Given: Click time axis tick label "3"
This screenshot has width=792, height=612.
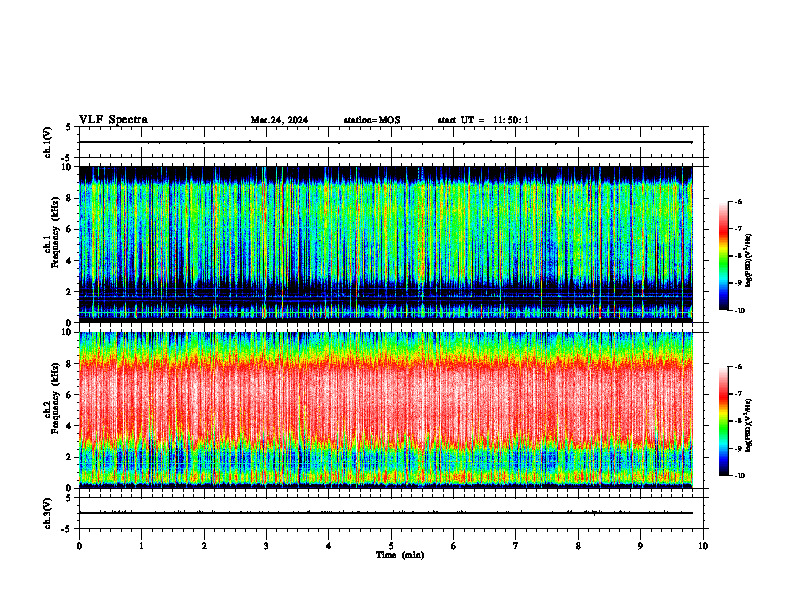Looking at the screenshot, I should point(266,546).
